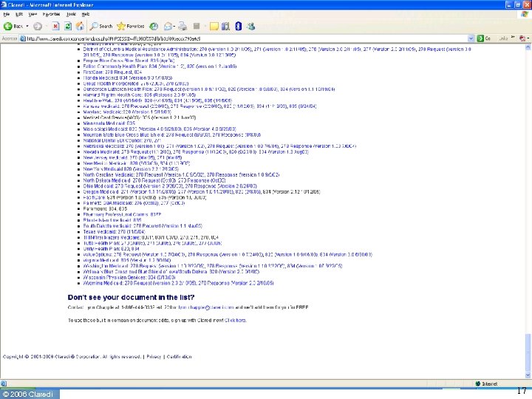Image resolution: width=532 pixels, height=399 pixels.
Task: Open the North Carolina Medicaid link
Action: click(x=181, y=174)
